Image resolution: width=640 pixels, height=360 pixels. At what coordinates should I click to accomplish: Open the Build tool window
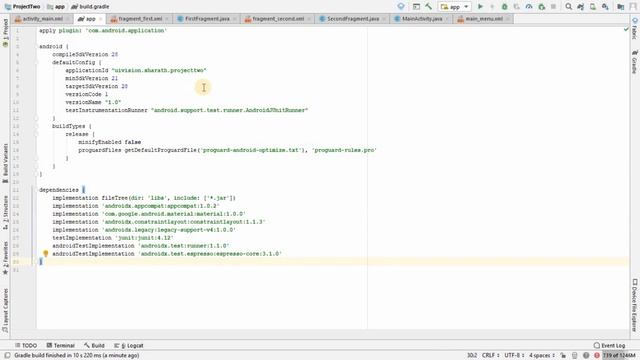(x=94, y=345)
